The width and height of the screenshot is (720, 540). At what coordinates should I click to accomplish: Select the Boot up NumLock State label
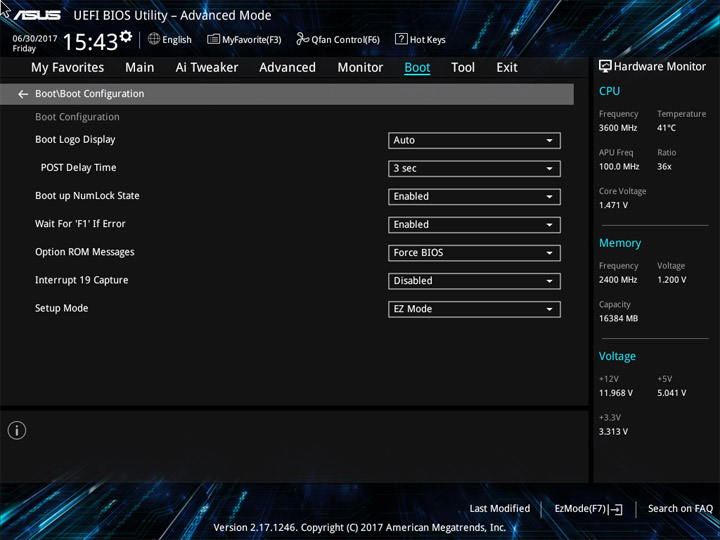(87, 196)
